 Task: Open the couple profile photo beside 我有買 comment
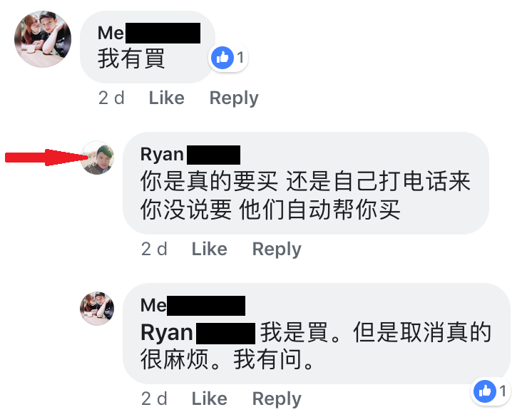[43, 39]
